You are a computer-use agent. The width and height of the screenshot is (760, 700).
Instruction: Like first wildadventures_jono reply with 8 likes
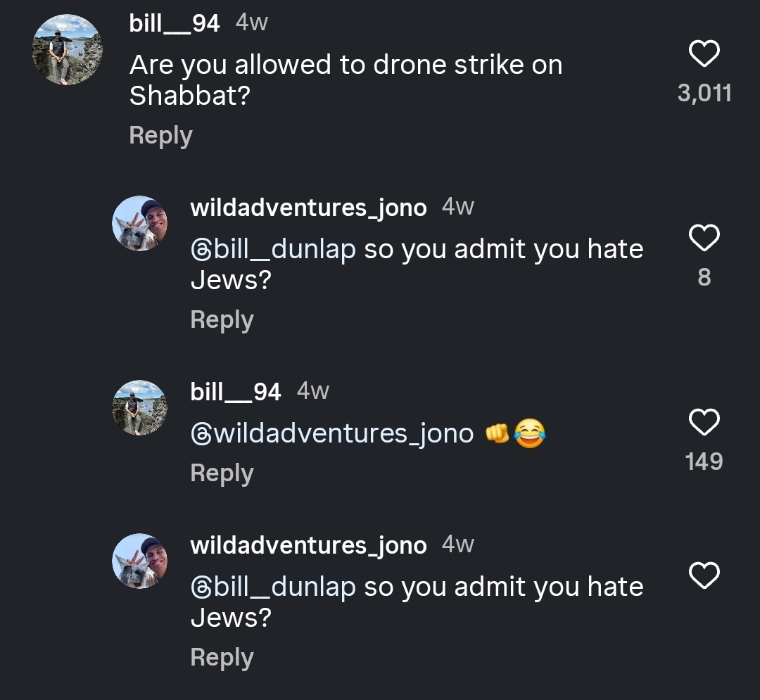point(704,238)
